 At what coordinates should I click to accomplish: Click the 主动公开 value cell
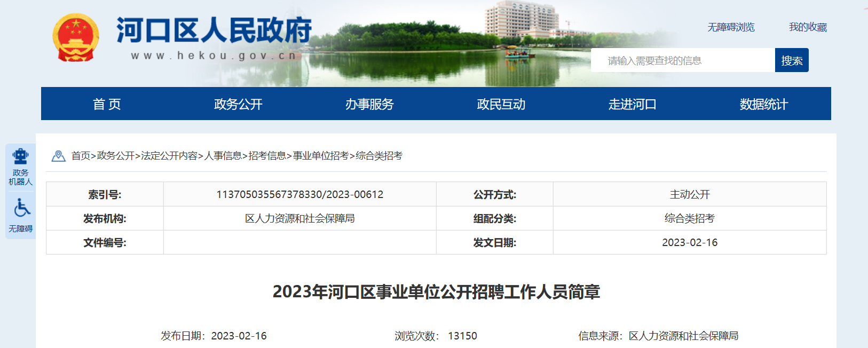(690, 194)
